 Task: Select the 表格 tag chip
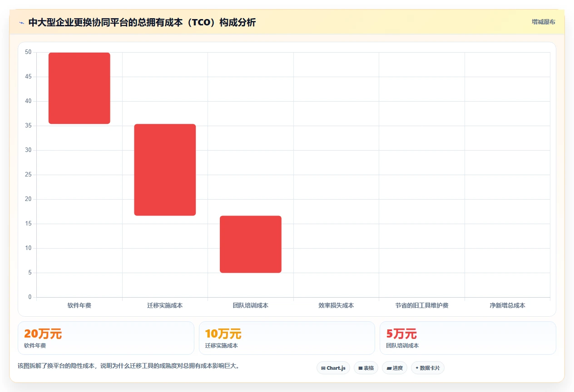[x=366, y=368]
